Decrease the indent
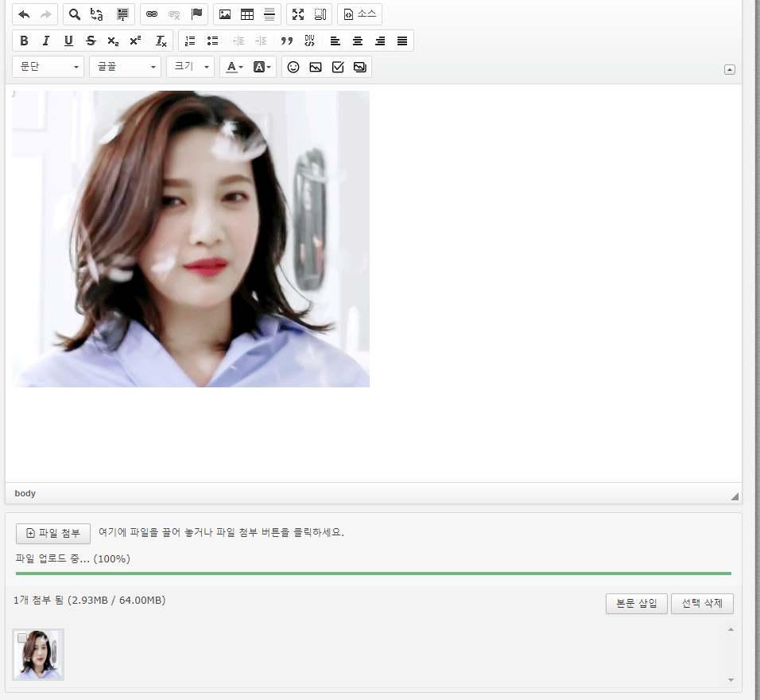Image resolution: width=760 pixels, height=700 pixels. (x=238, y=41)
